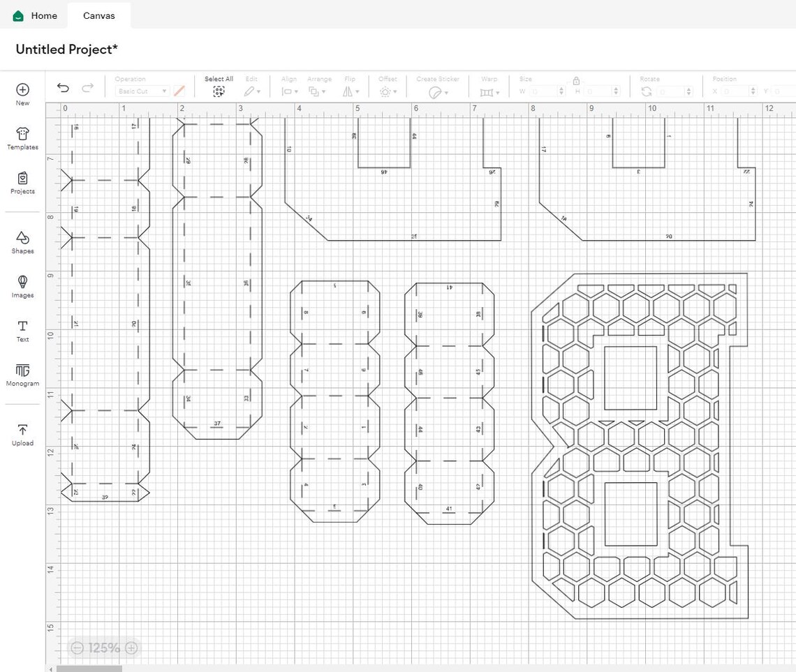Open the Warp options
Viewport: 796px width, 672px height.
point(490,92)
